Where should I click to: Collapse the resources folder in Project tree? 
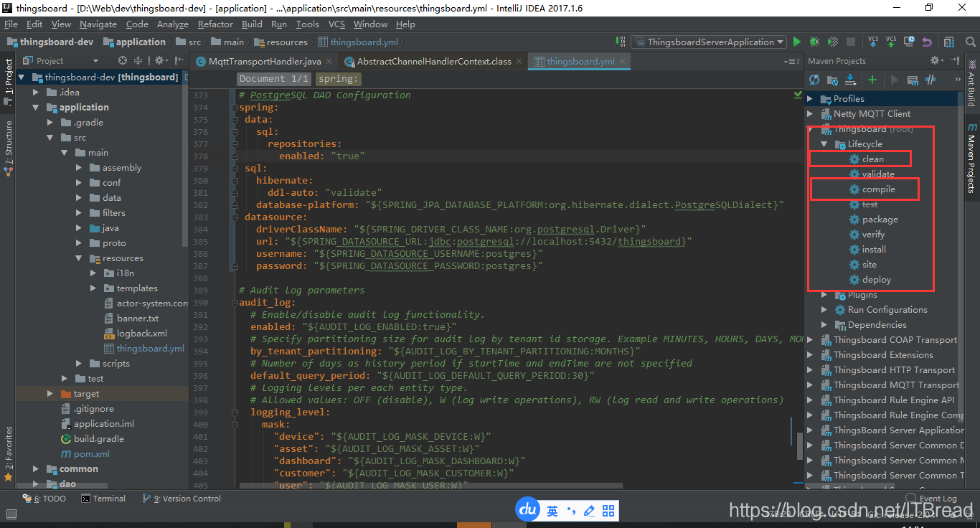point(79,258)
